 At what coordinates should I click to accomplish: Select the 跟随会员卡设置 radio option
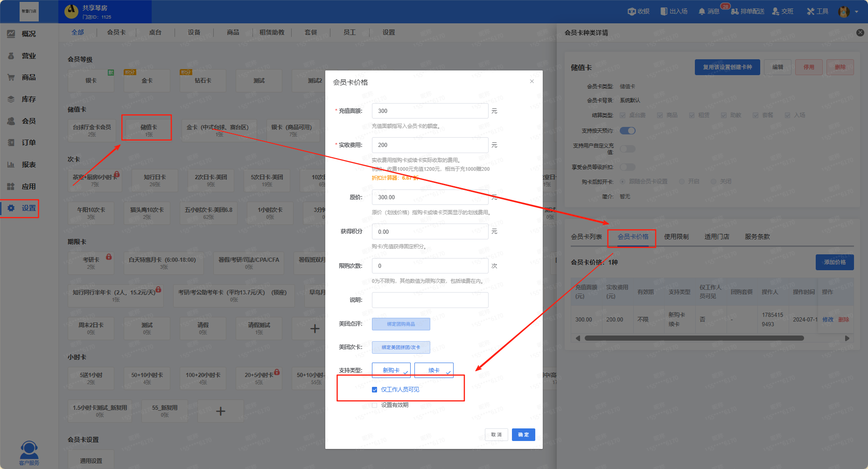[623, 182]
